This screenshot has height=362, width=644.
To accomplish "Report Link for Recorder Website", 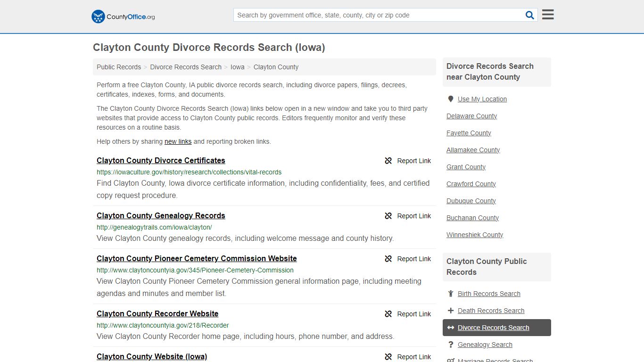I will (x=414, y=314).
